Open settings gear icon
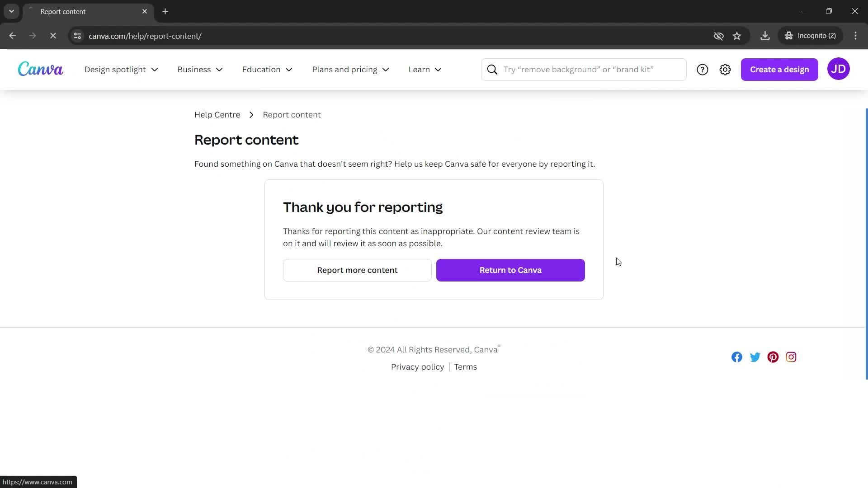The image size is (868, 488). pyautogui.click(x=725, y=70)
